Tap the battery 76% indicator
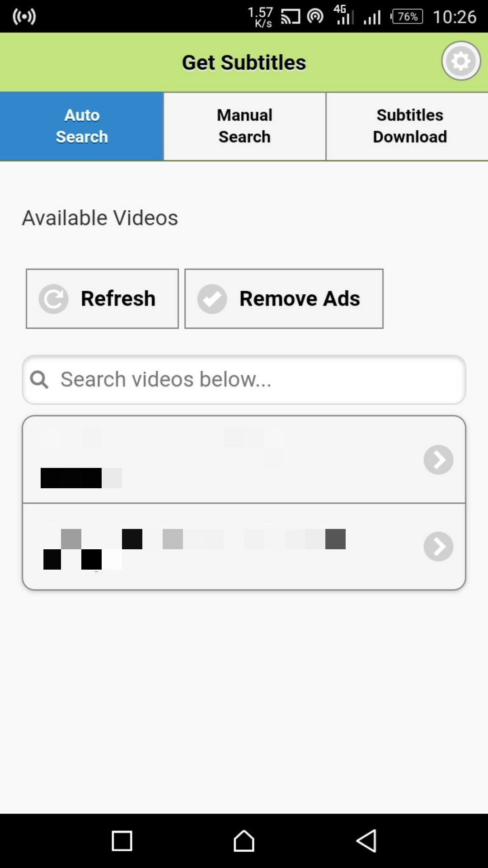This screenshot has height=868, width=488. (x=407, y=17)
